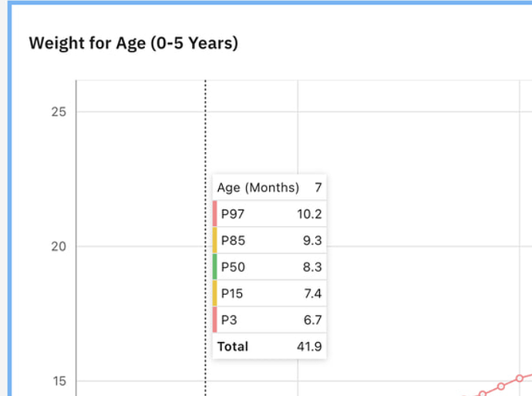This screenshot has height=396, width=532.
Task: Click the y-axis label 25
Action: point(59,112)
